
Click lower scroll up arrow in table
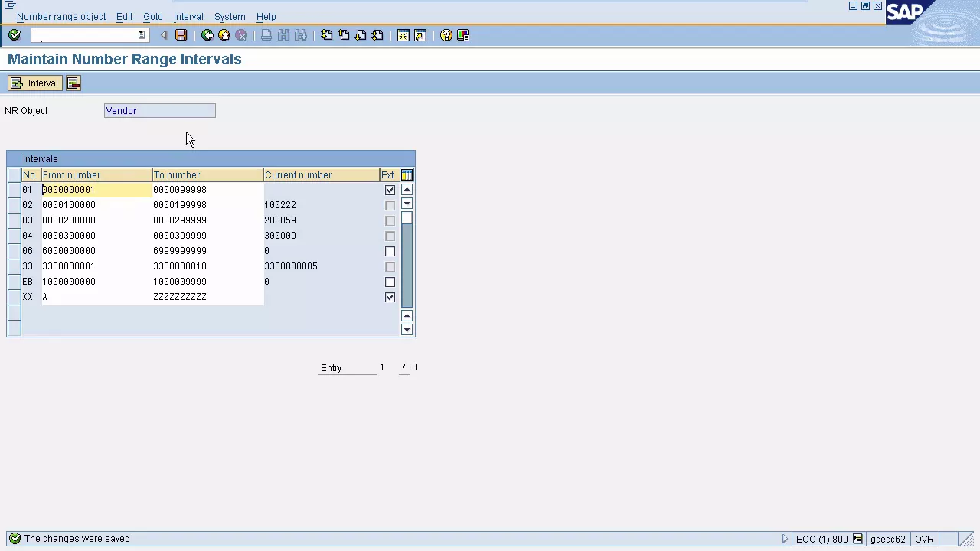(407, 316)
